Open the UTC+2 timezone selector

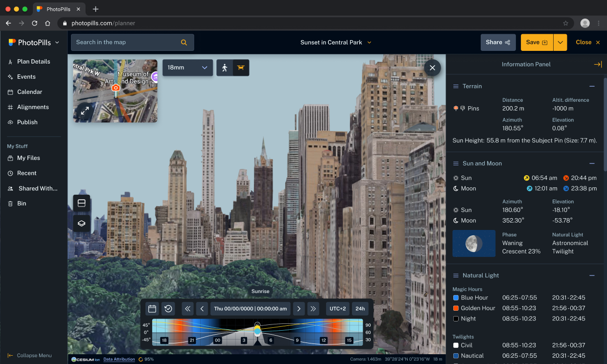click(x=338, y=309)
